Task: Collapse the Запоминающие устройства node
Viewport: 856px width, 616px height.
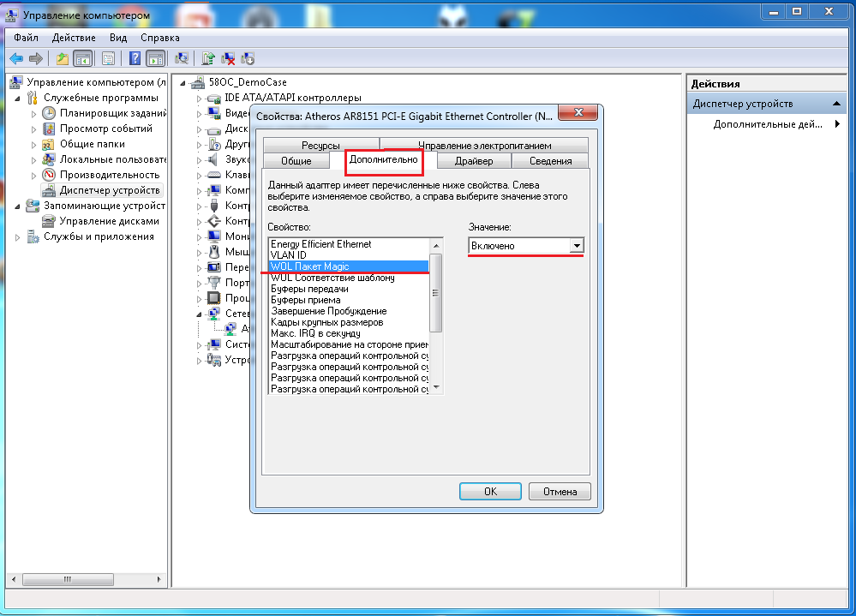Action: (x=17, y=206)
